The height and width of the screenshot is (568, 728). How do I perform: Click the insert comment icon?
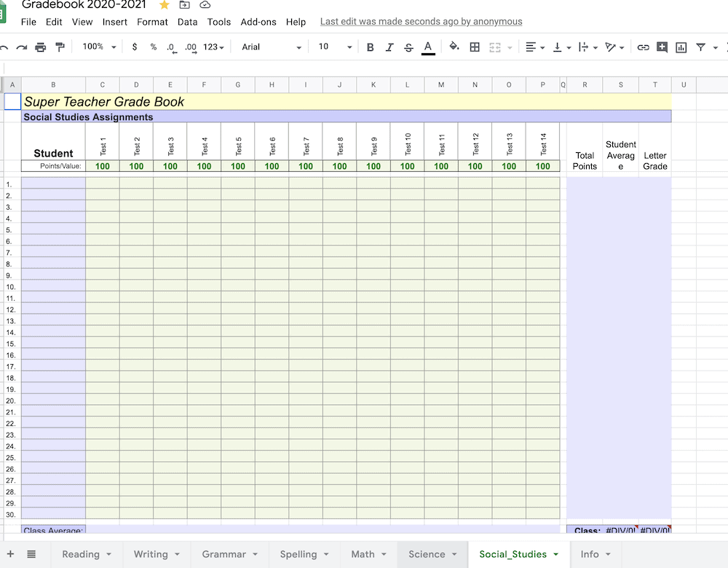coord(662,47)
